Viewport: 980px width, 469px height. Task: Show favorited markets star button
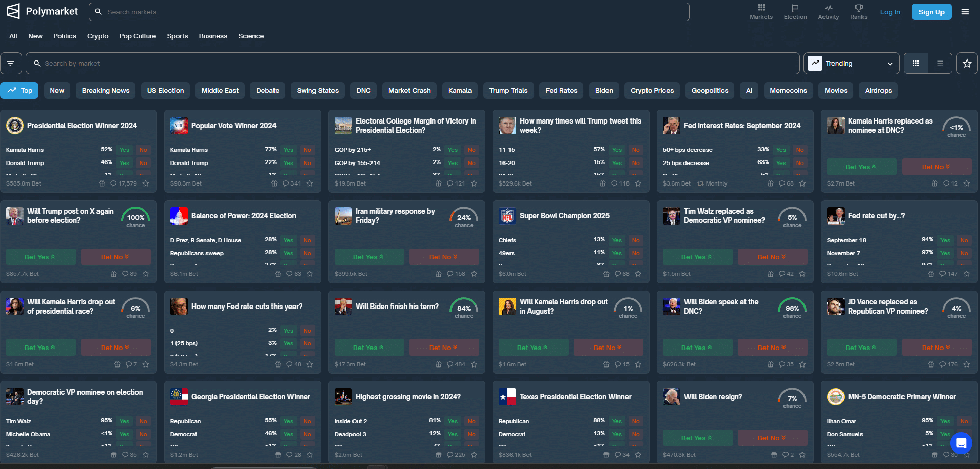coord(967,63)
